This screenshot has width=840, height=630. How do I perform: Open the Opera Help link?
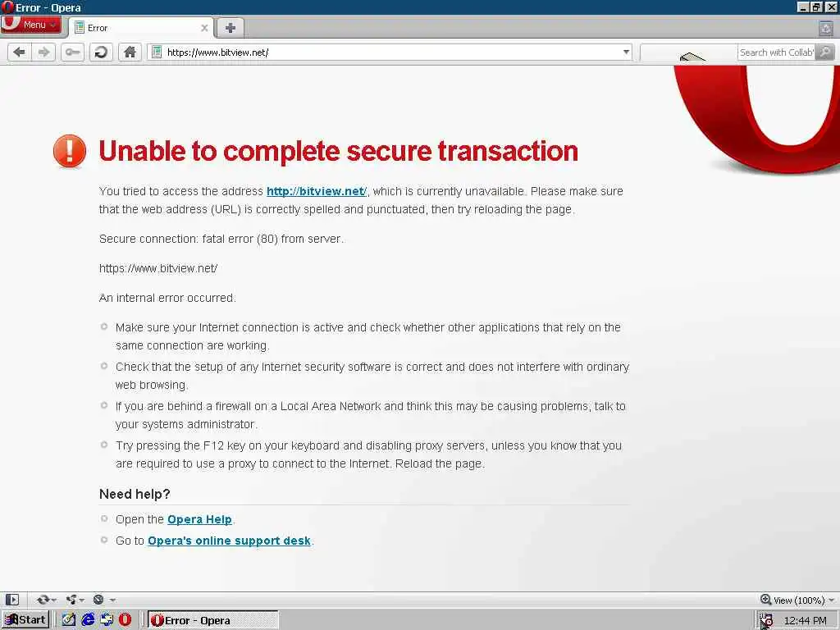[x=200, y=519]
